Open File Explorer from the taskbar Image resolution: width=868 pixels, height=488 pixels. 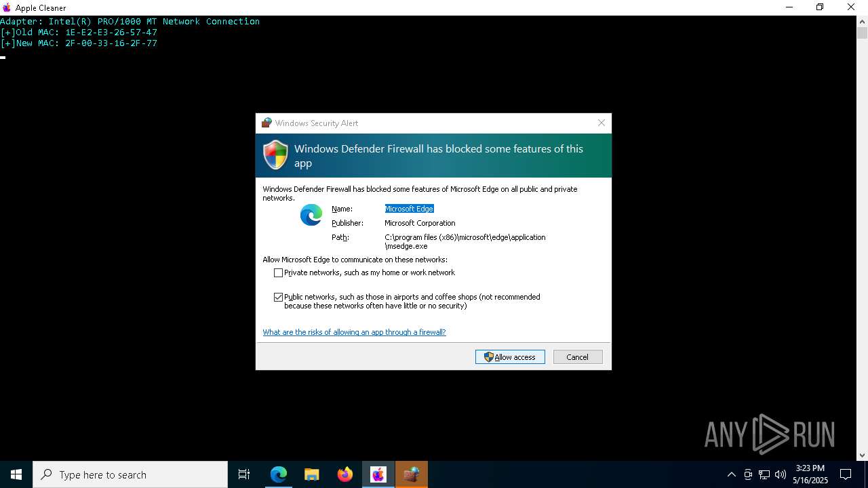point(311,474)
